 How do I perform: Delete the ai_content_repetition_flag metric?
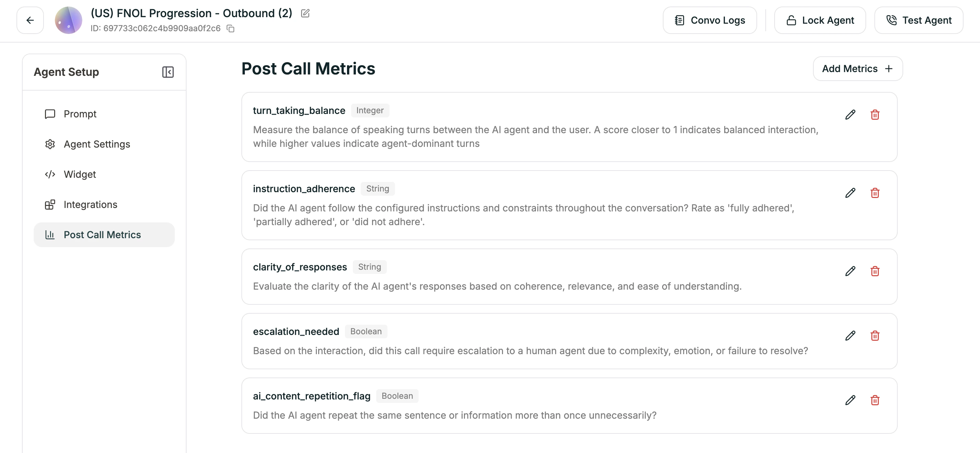click(x=875, y=400)
